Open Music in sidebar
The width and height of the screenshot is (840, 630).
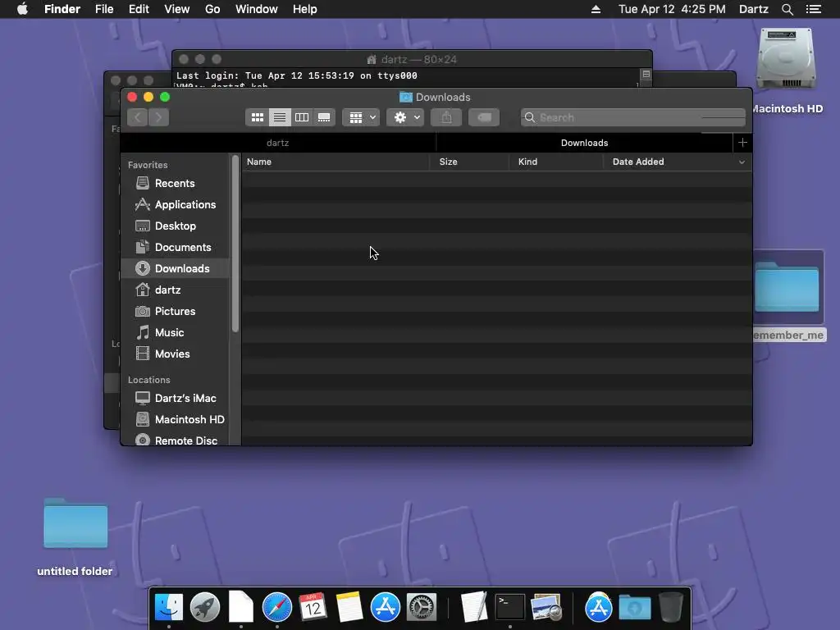(x=175, y=333)
